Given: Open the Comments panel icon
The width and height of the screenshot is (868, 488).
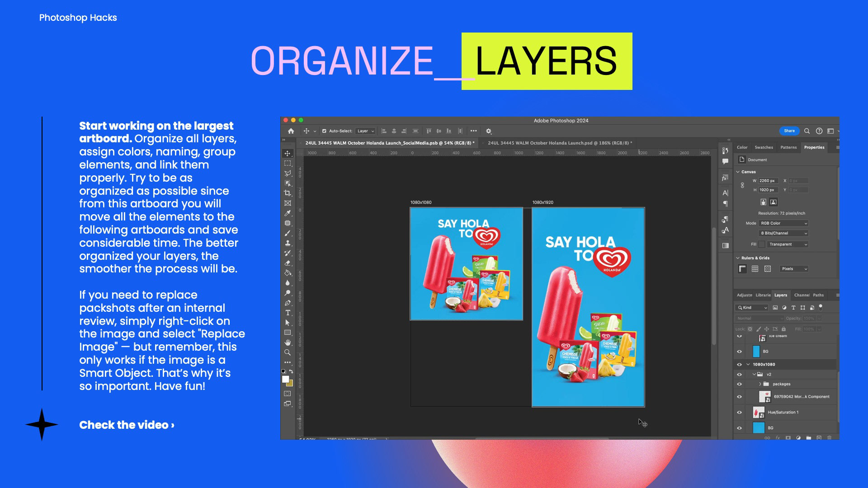Looking at the screenshot, I should (x=725, y=161).
